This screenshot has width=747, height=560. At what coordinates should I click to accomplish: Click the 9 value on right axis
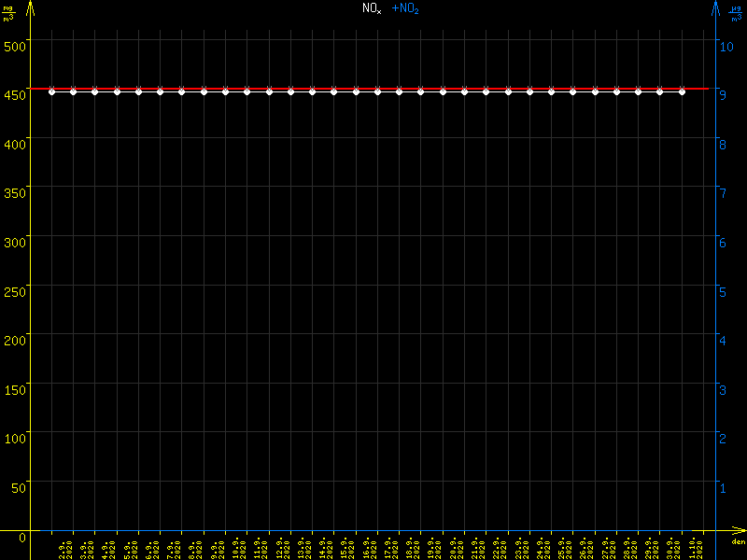pos(720,93)
